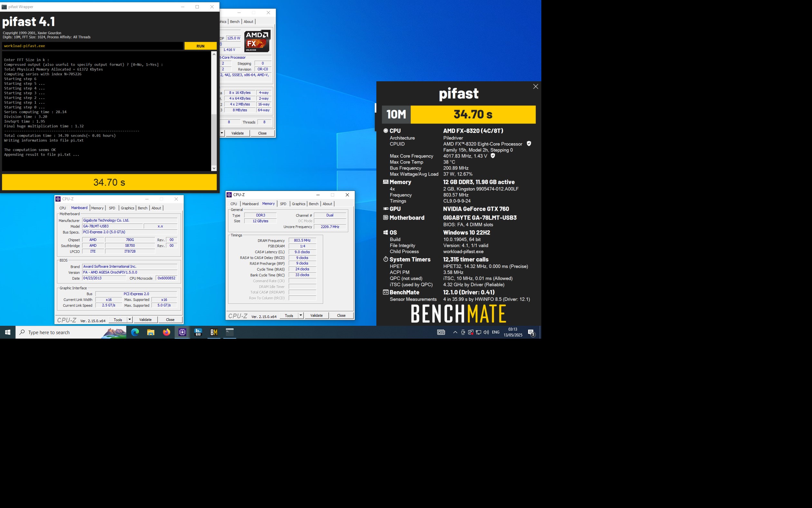
Task: Open the dropdown arrow left of Validate in the top CPU-Z window
Action: [x=222, y=133]
